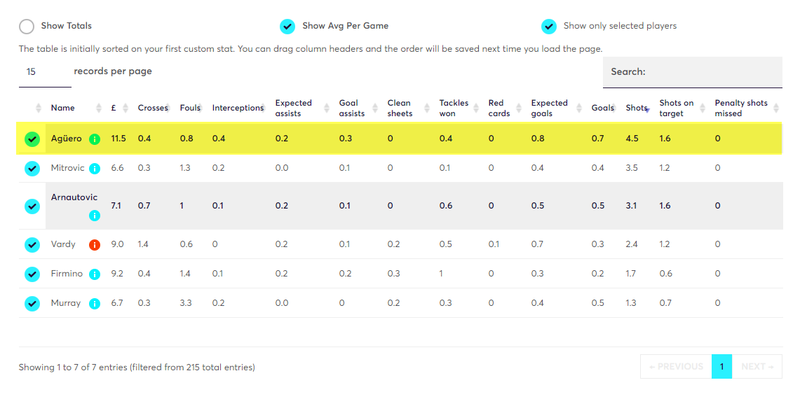800x399 pixels.
Task: Open Murray's info icon
Action: [94, 304]
